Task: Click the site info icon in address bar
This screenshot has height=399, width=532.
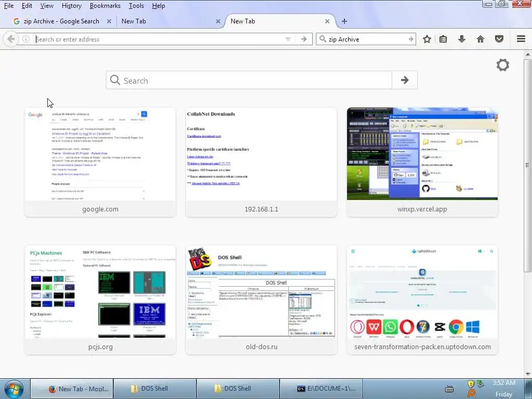Action: [x=26, y=39]
